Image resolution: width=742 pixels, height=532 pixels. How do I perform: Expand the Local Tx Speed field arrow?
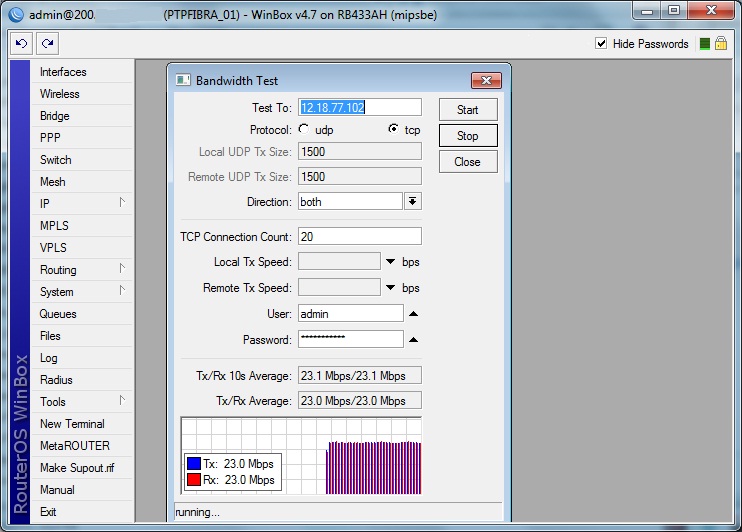tap(390, 261)
